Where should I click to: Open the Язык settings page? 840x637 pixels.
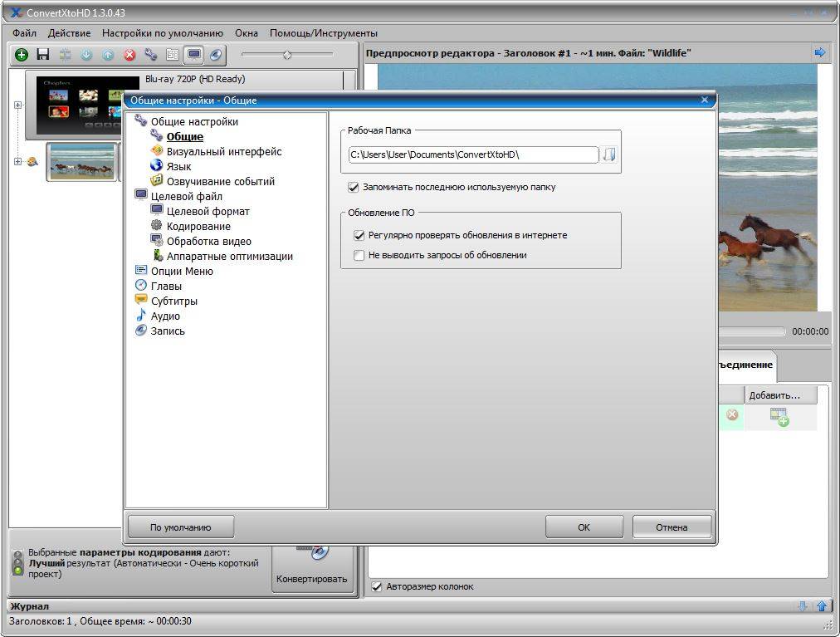coord(178,167)
